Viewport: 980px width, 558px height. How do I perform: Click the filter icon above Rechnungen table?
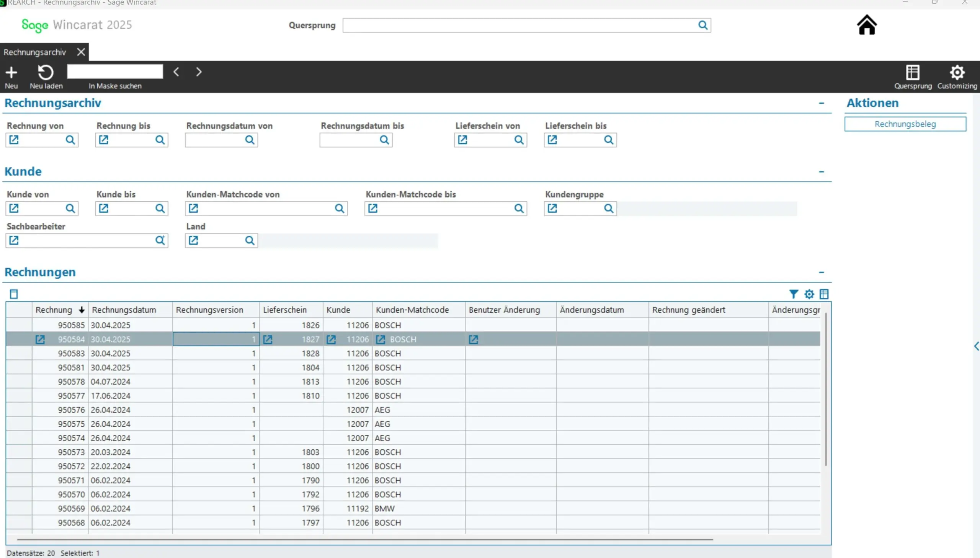pos(793,294)
